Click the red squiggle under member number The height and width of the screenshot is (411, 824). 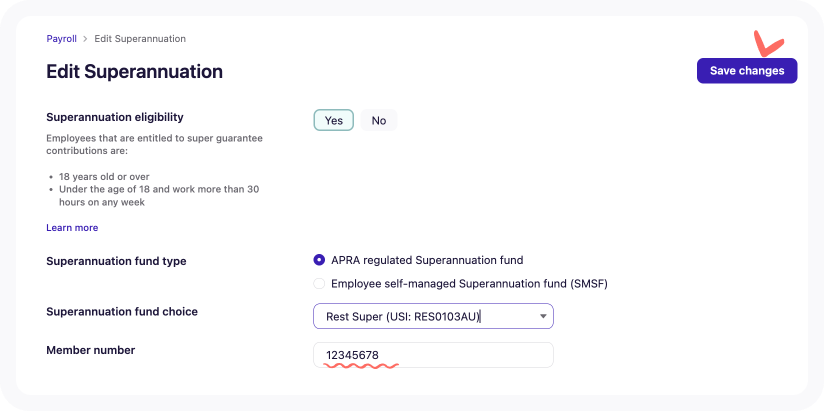click(361, 365)
